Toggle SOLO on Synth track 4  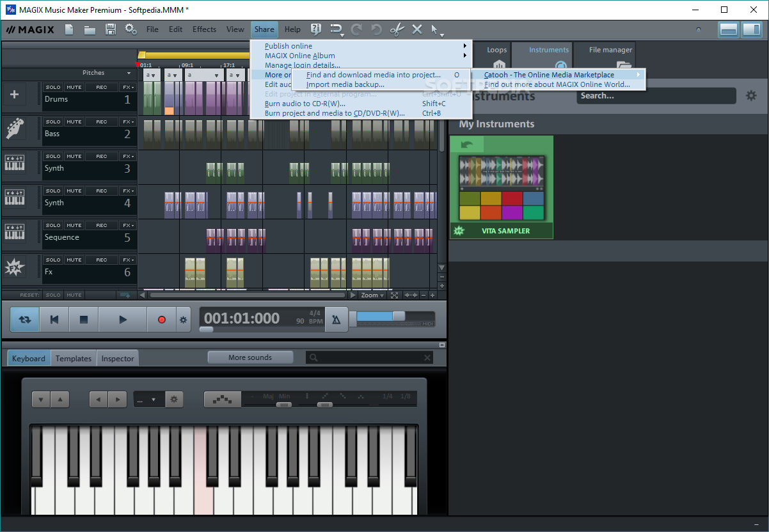tap(53, 191)
